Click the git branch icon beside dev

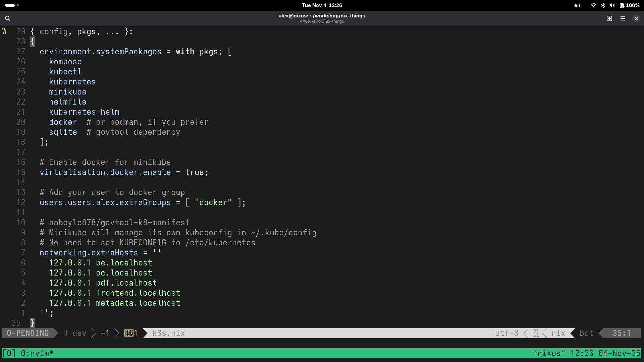click(66, 333)
